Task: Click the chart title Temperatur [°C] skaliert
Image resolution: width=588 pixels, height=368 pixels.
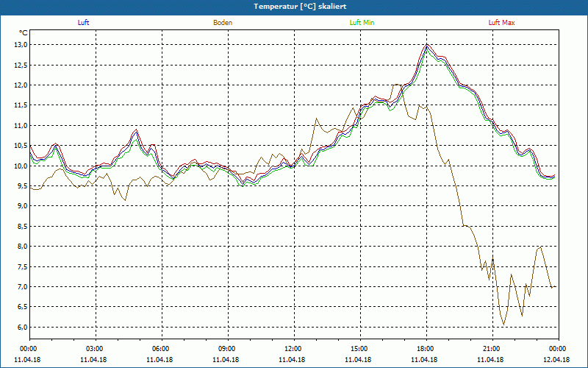Action: coord(294,7)
